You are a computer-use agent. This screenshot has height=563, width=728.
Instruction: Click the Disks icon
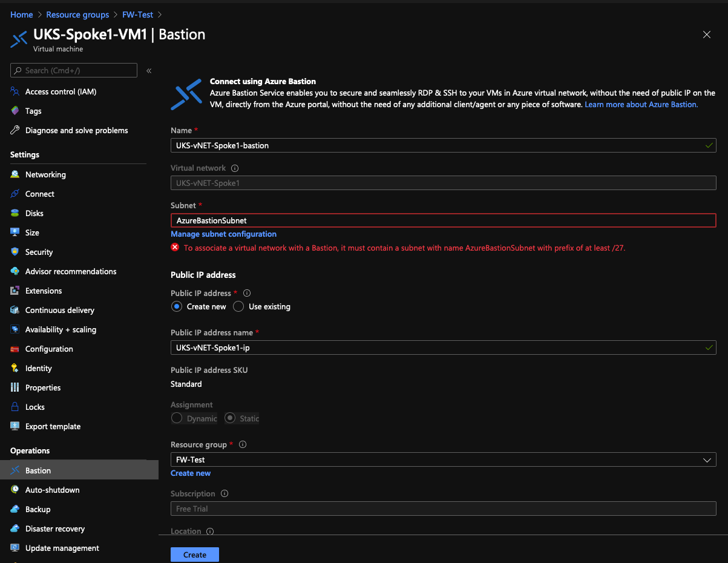[15, 213]
